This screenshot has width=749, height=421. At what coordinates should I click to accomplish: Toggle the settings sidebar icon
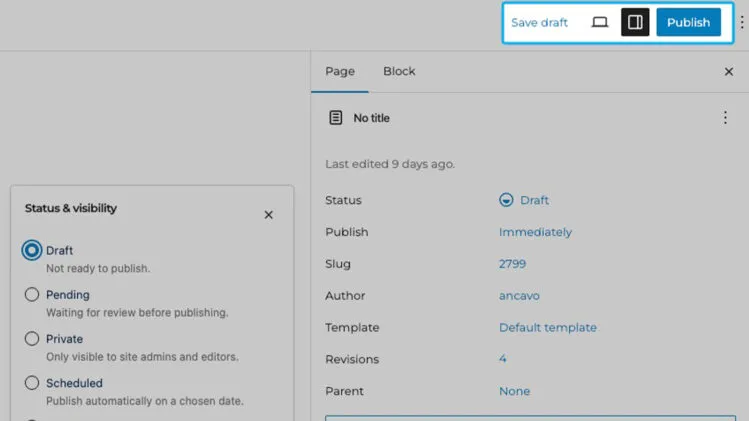(x=635, y=22)
